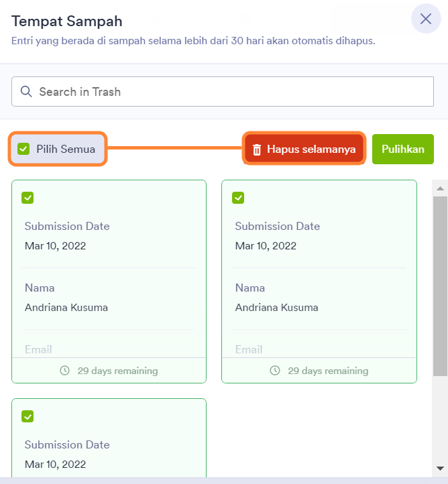This screenshot has height=484, width=448.
Task: Click the magnifier icon in the search bar
Action: tap(26, 92)
